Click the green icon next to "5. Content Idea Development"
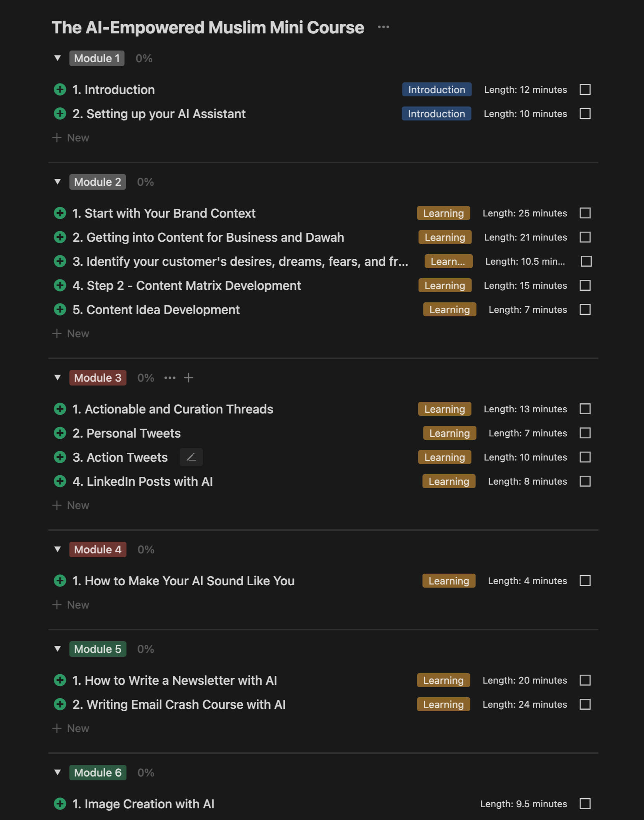 pyautogui.click(x=60, y=309)
